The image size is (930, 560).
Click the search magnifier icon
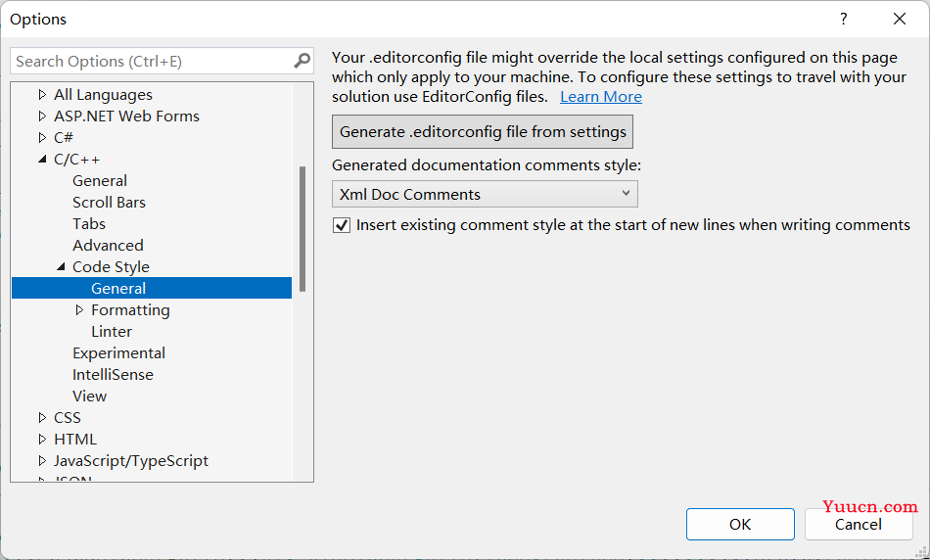tap(302, 61)
